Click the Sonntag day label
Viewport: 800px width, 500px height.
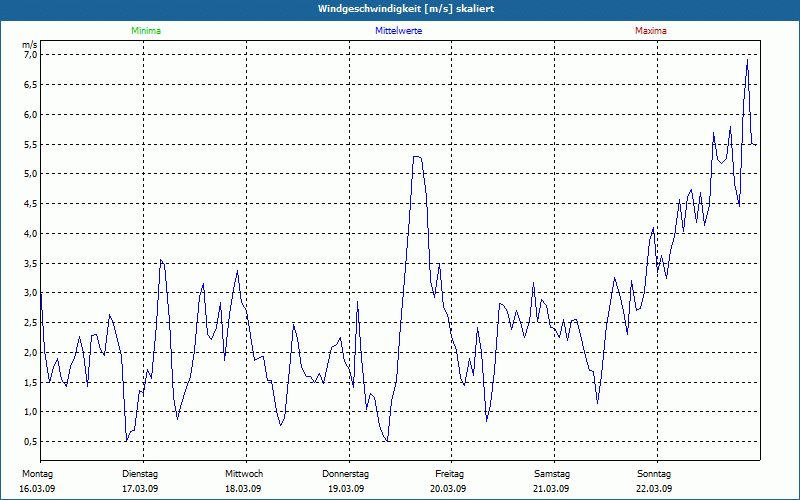coord(654,474)
